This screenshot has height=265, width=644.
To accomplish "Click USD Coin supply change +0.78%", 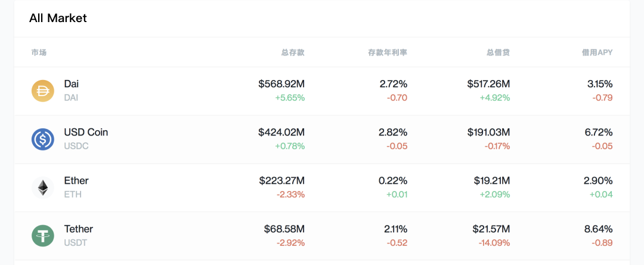I will click(x=290, y=146).
